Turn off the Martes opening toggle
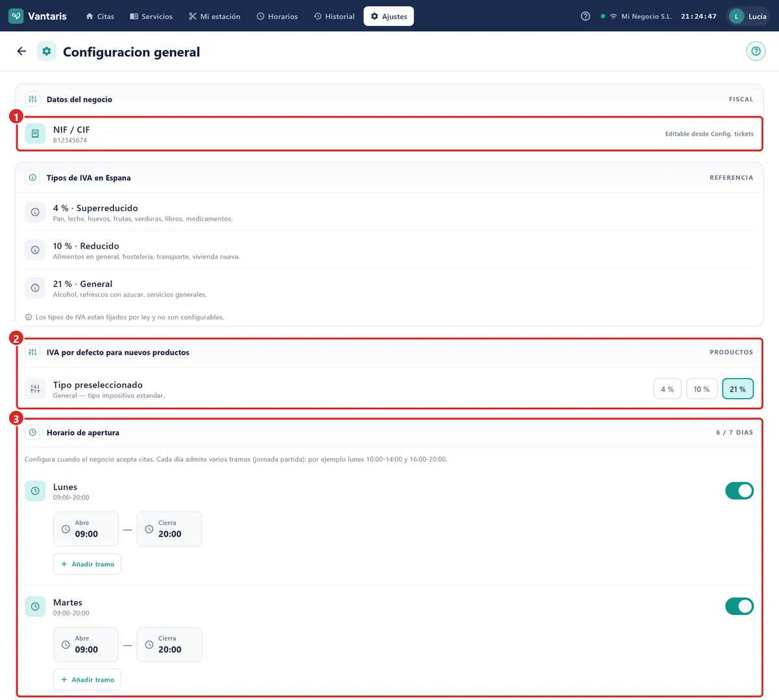Image resolution: width=779 pixels, height=700 pixels. (739, 606)
